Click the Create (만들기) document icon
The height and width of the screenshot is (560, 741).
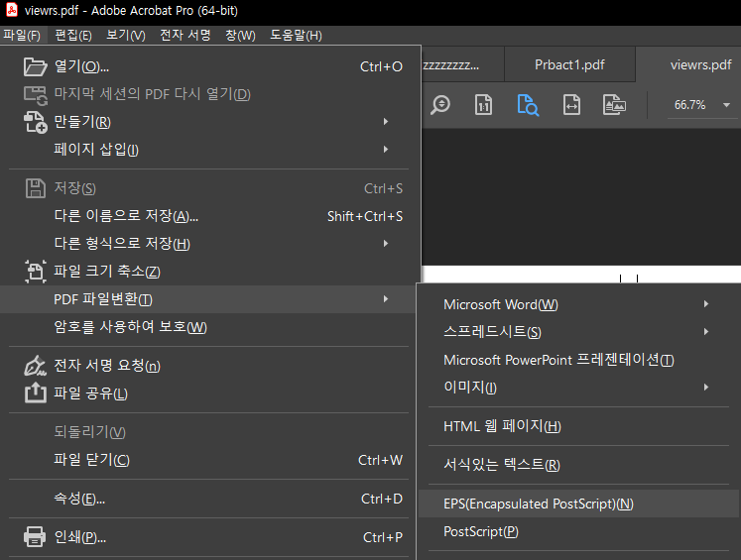(x=36, y=122)
